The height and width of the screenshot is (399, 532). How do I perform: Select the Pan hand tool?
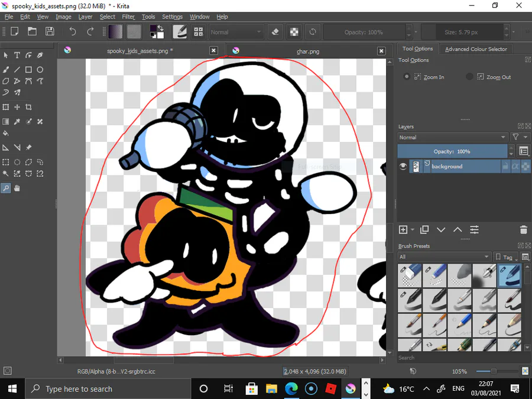17,189
